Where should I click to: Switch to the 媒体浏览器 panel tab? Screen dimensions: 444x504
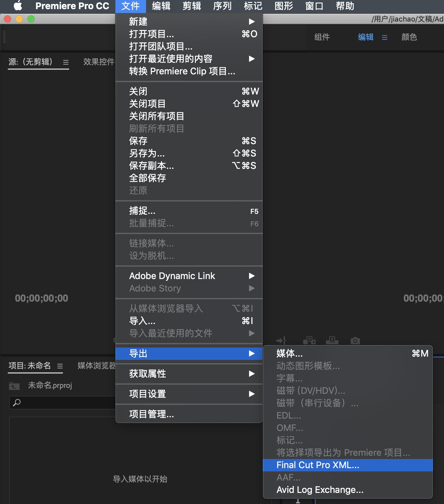click(96, 366)
